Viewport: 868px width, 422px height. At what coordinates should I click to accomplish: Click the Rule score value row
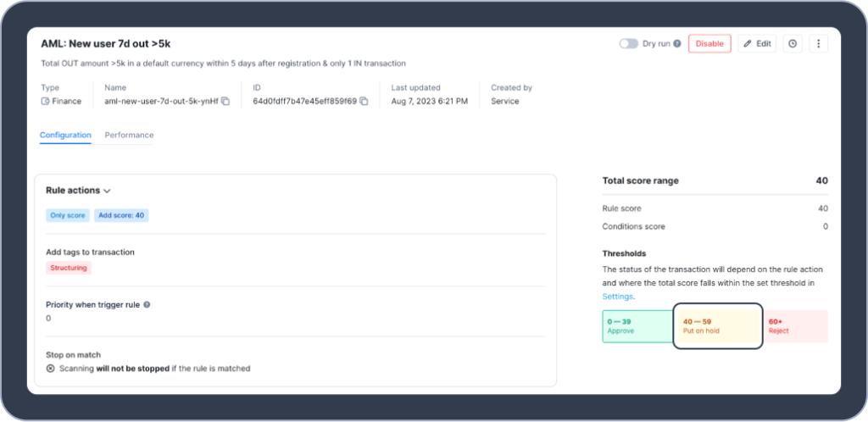point(715,208)
